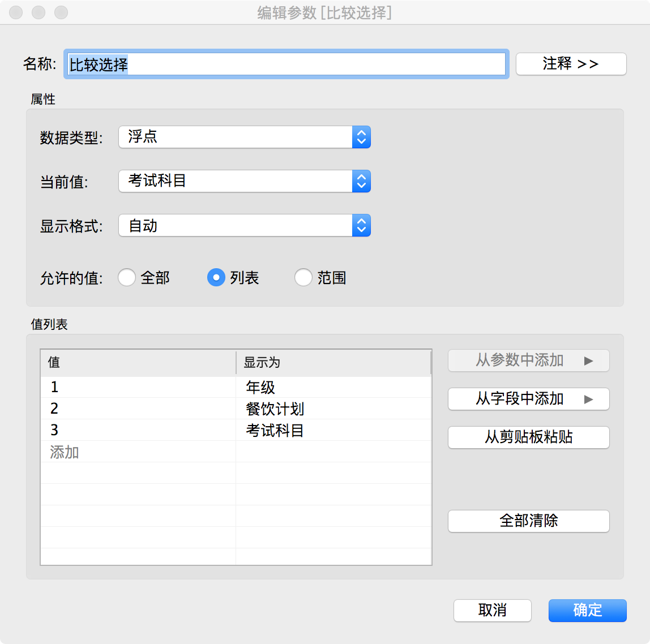Select the 列表 radio option
Image resolution: width=650 pixels, height=644 pixels.
pyautogui.click(x=216, y=277)
